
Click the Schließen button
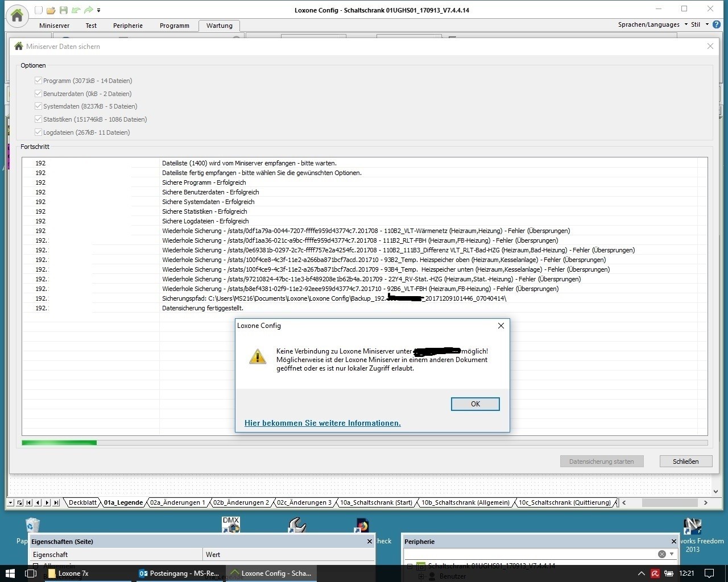pyautogui.click(x=686, y=462)
